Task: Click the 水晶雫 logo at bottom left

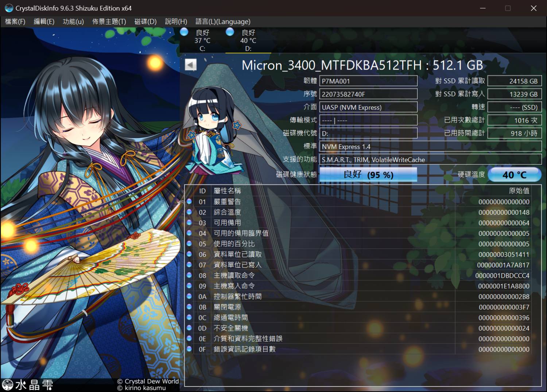Action: click(x=27, y=385)
